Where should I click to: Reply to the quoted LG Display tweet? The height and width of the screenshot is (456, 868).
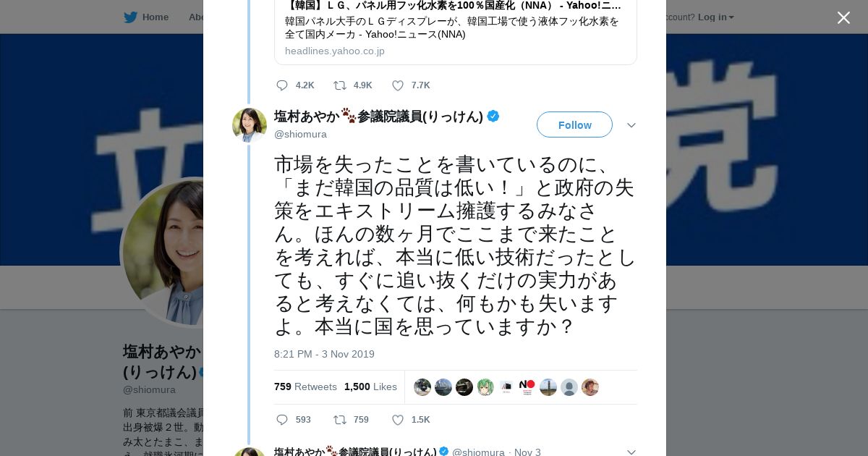[282, 85]
